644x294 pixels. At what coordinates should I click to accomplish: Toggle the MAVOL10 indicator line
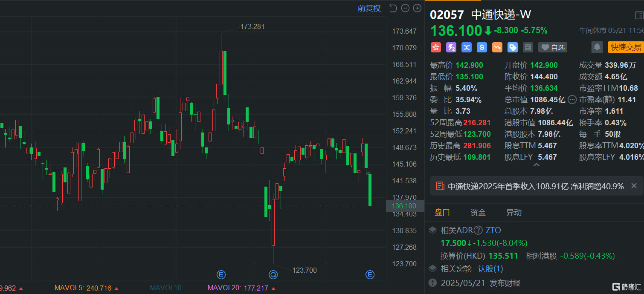[x=166, y=288]
